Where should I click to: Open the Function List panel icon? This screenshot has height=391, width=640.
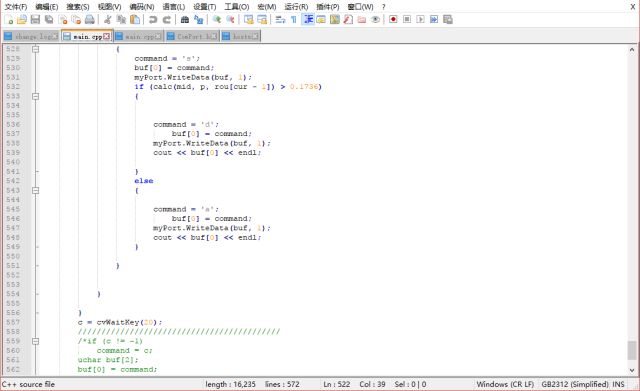pos(348,20)
